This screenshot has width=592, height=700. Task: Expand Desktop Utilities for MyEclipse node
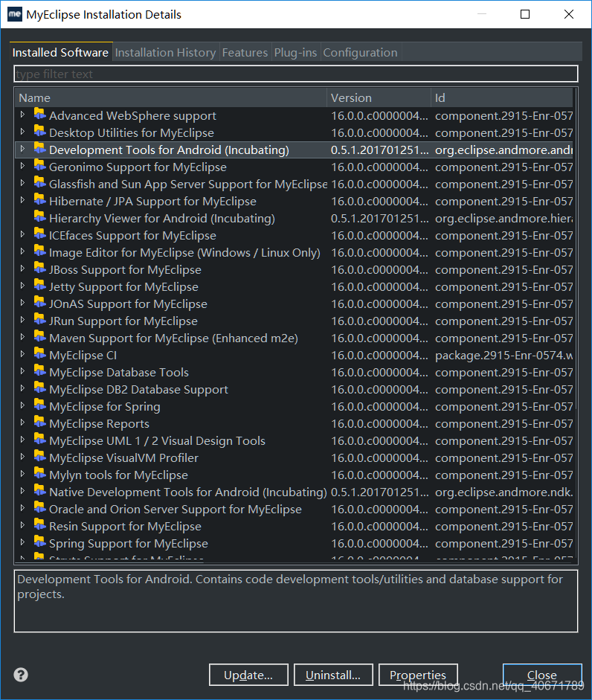point(22,132)
